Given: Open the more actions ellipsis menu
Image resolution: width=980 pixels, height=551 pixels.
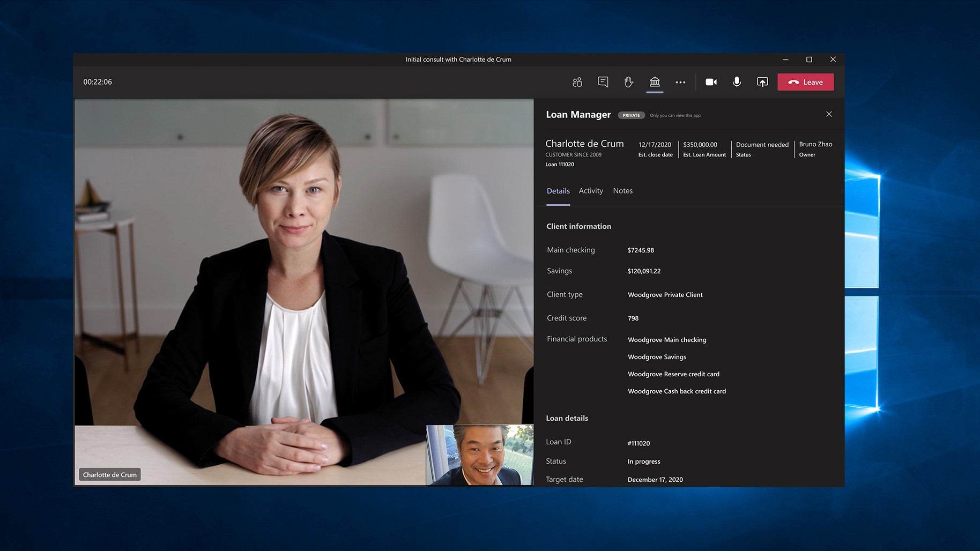Looking at the screenshot, I should click(x=680, y=82).
